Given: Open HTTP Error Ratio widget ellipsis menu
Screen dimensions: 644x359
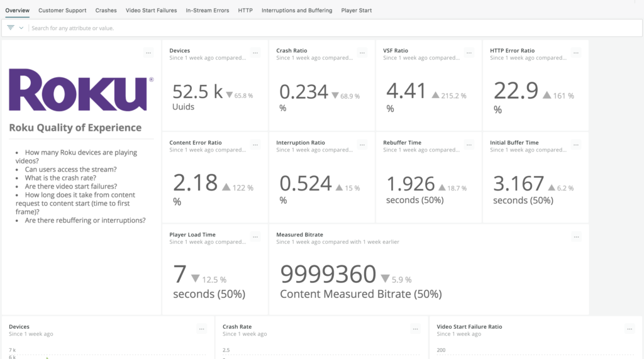Looking at the screenshot, I should (x=576, y=53).
